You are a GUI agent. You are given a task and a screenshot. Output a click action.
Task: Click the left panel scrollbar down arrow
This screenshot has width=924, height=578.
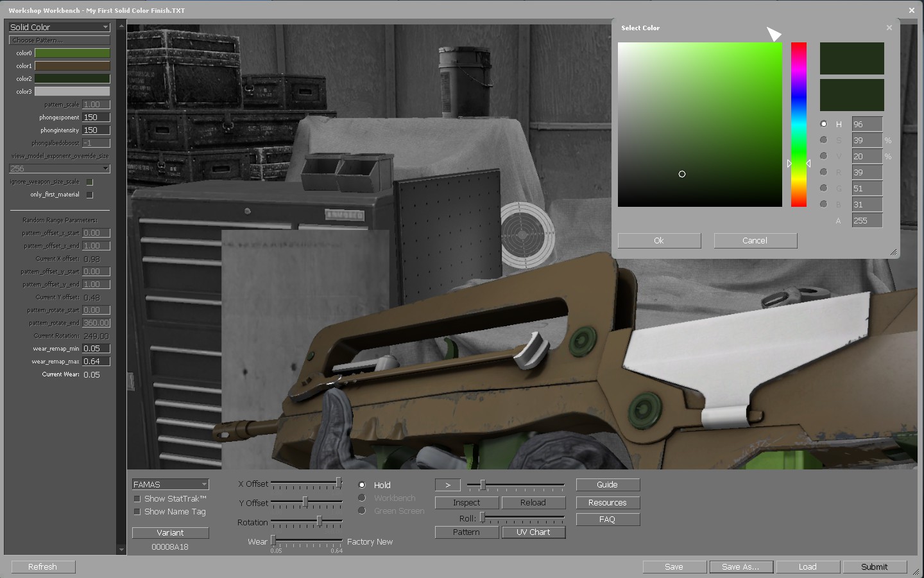(121, 550)
